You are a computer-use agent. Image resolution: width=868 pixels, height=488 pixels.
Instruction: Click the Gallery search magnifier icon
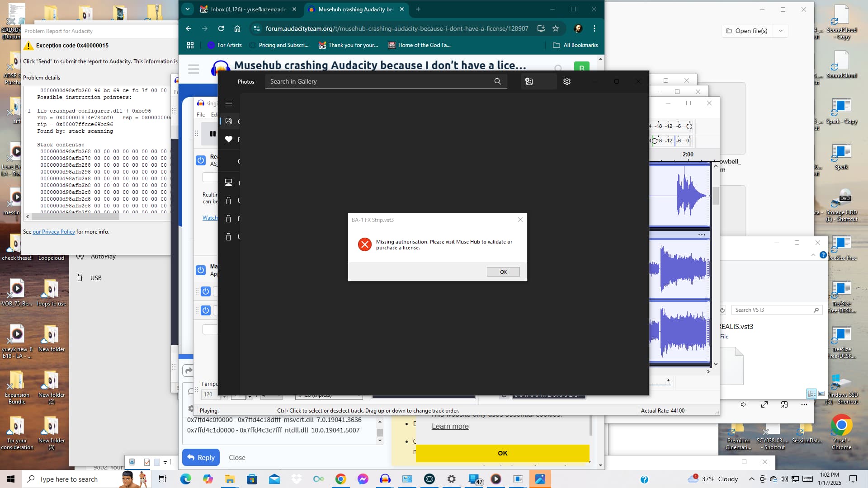[x=497, y=81]
